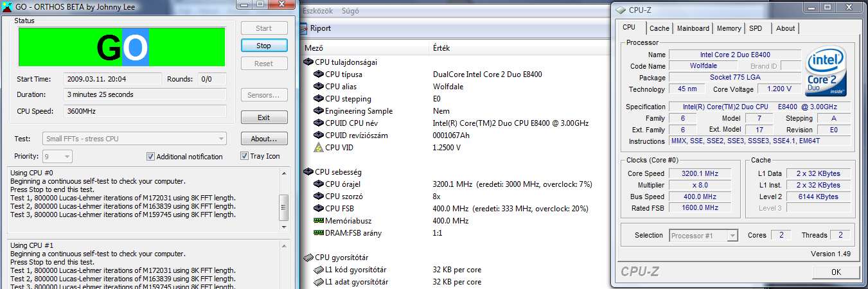
Task: Click the CPU #0 log scroll-down arrow
Action: [283, 226]
